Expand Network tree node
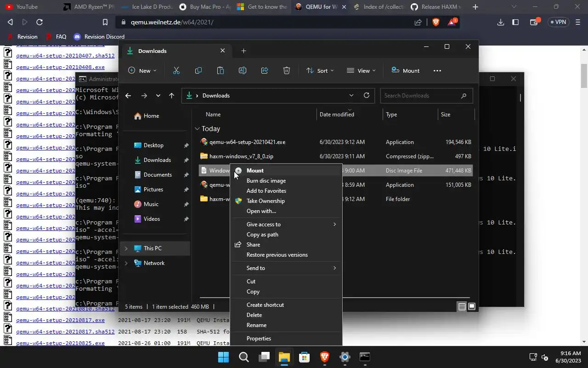Screen dimensions: 588x368 (x=126, y=263)
